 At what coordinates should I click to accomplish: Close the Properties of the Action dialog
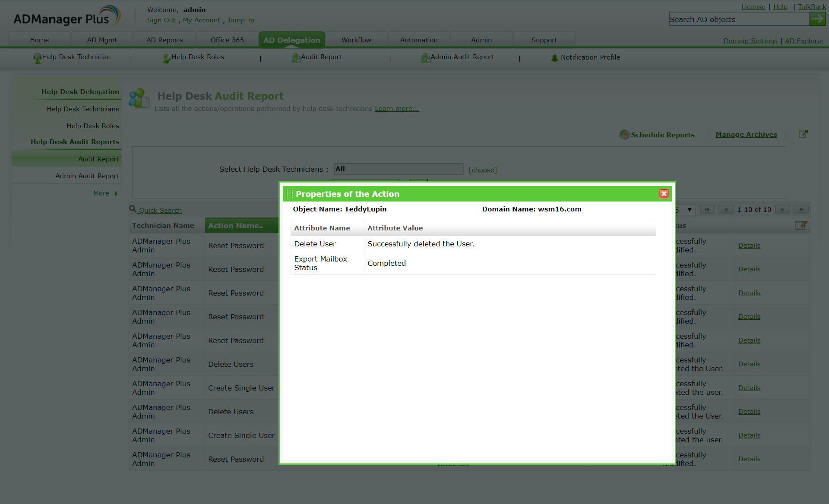(x=664, y=194)
